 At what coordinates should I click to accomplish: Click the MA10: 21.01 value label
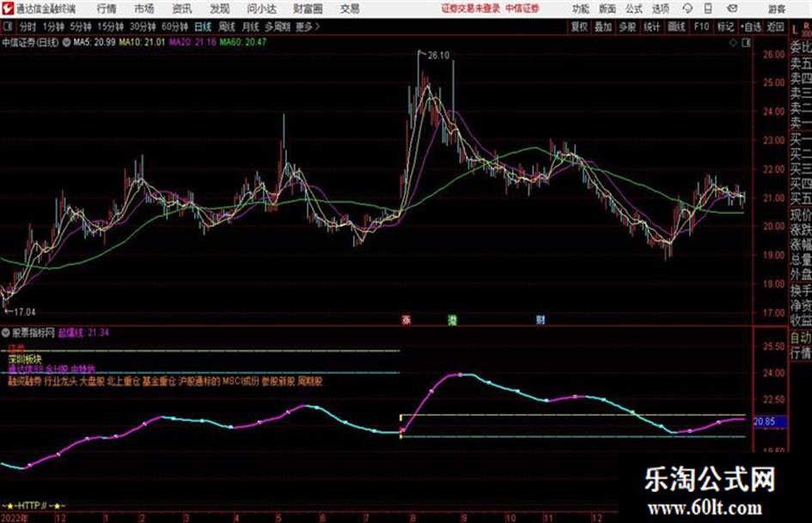pos(142,42)
